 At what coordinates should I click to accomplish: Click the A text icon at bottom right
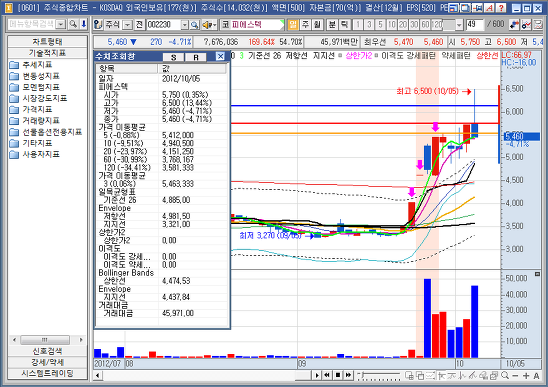pos(536,376)
